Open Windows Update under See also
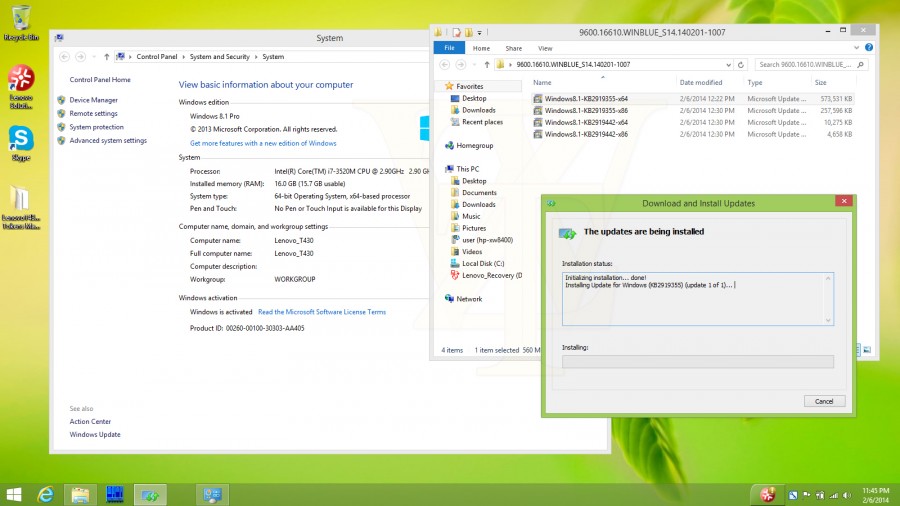This screenshot has height=506, width=900. tap(95, 435)
